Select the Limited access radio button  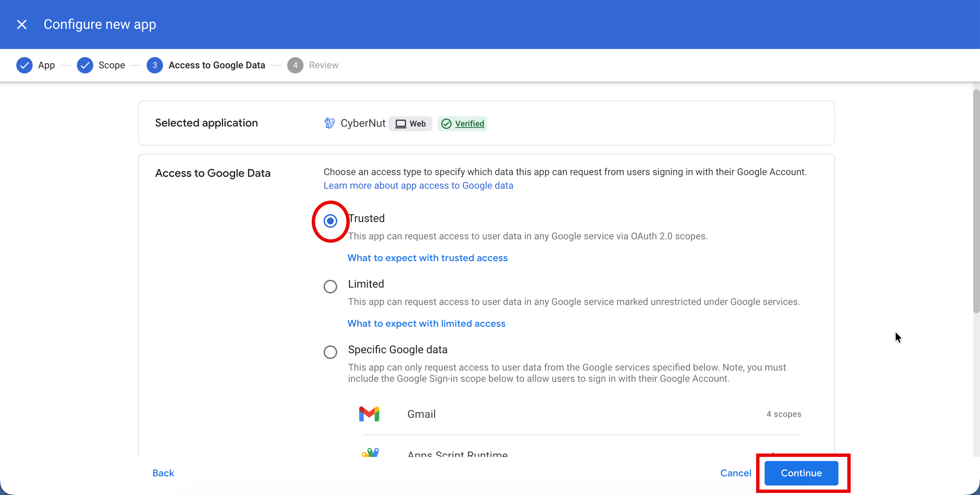(x=330, y=286)
